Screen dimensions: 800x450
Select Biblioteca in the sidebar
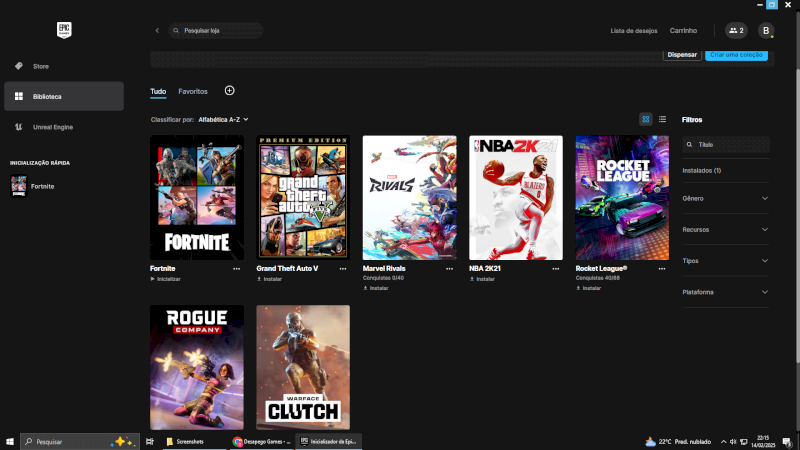(x=62, y=96)
